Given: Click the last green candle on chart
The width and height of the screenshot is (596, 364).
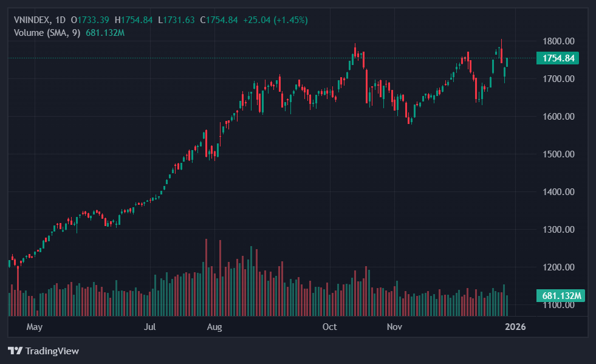Looking at the screenshot, I should pos(507,62).
